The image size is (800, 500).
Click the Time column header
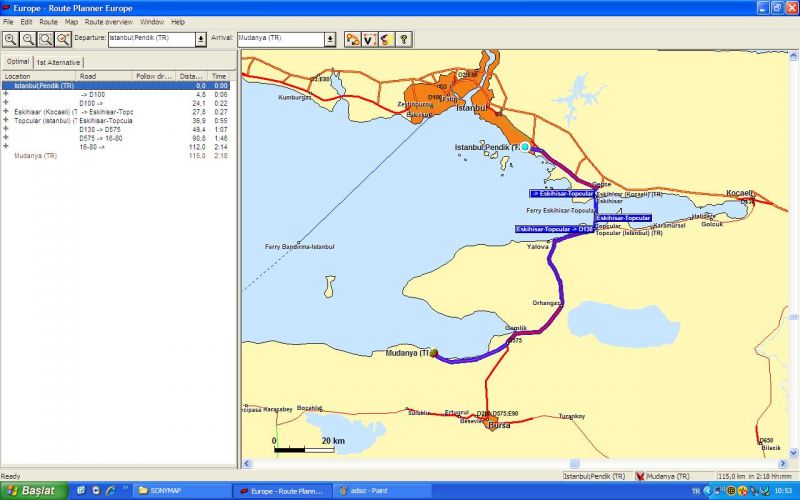coord(219,76)
